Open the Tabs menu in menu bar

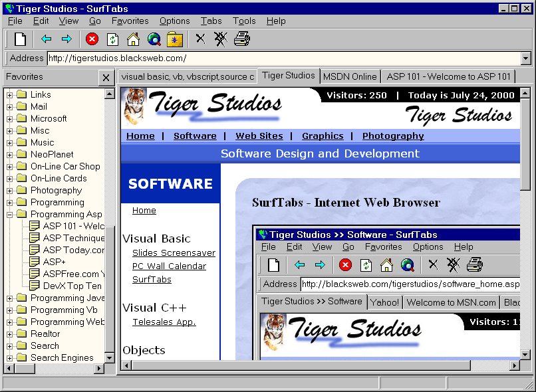tap(211, 21)
